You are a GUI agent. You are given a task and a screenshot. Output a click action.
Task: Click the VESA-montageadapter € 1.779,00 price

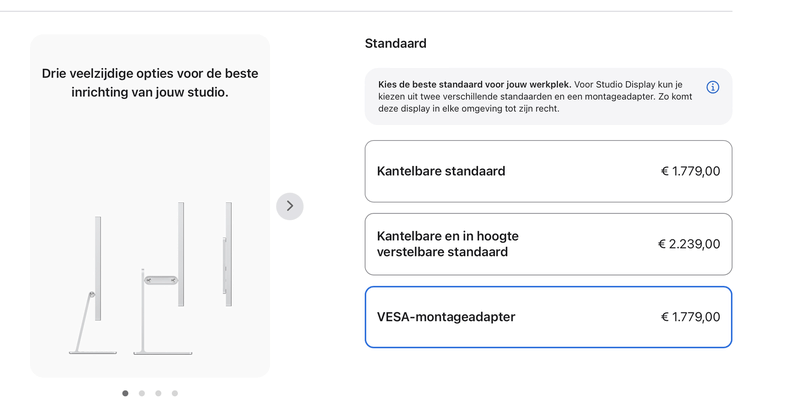pyautogui.click(x=690, y=317)
